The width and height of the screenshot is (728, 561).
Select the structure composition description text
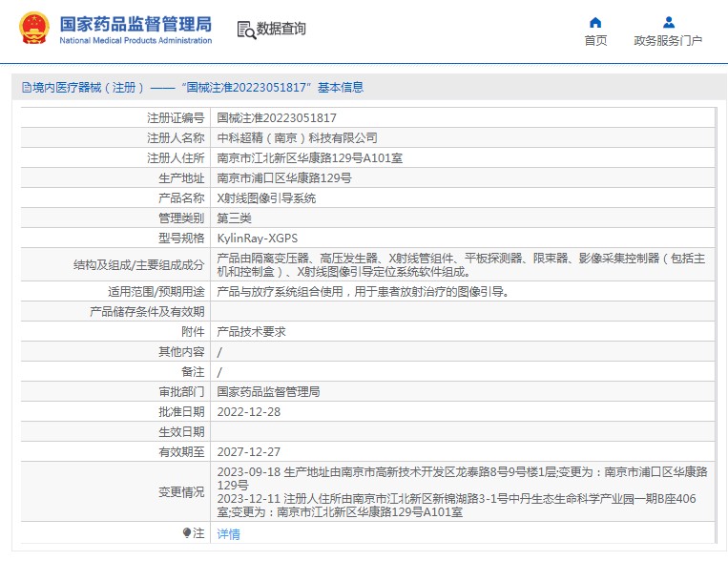pyautogui.click(x=461, y=264)
